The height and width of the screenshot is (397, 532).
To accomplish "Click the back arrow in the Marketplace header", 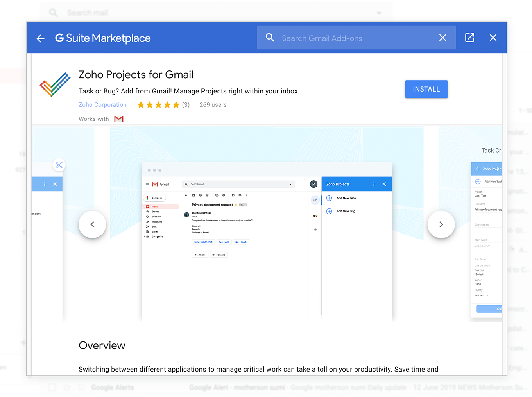I will coord(41,38).
